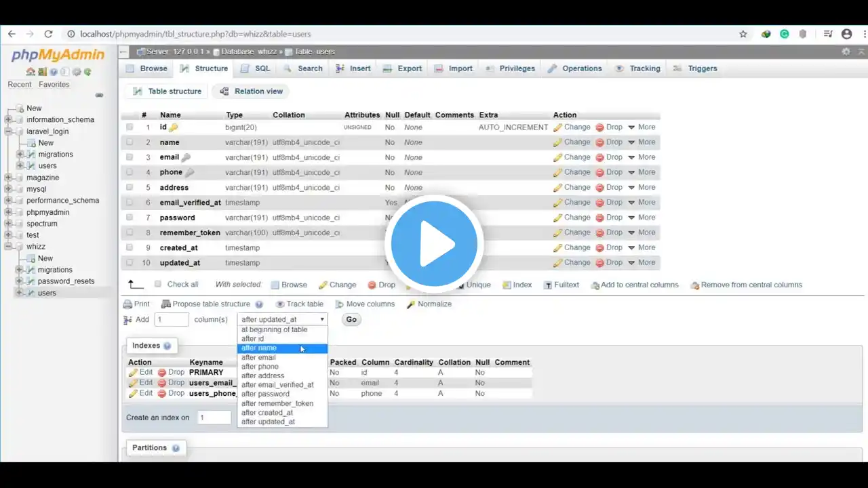Click the Print icon below the table

point(127,304)
